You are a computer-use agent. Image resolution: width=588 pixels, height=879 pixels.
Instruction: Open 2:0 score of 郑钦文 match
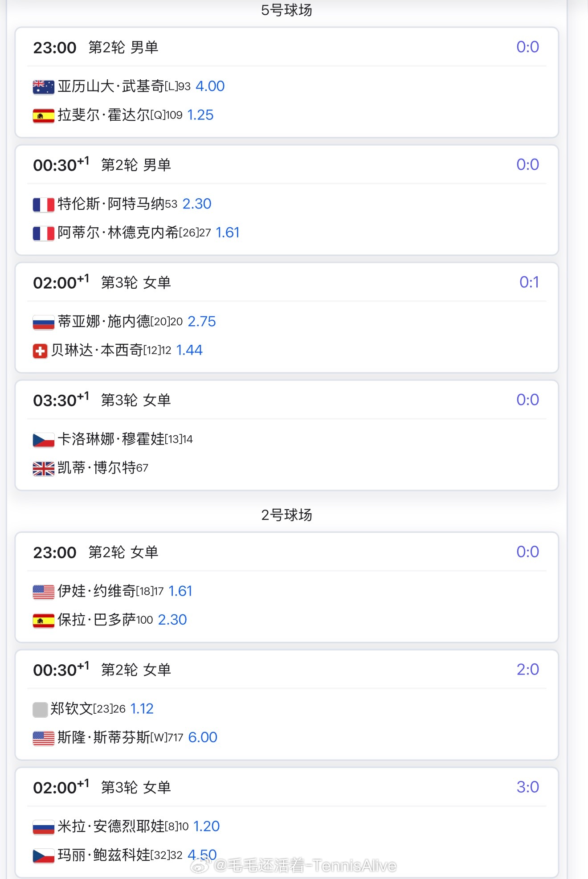[528, 669]
